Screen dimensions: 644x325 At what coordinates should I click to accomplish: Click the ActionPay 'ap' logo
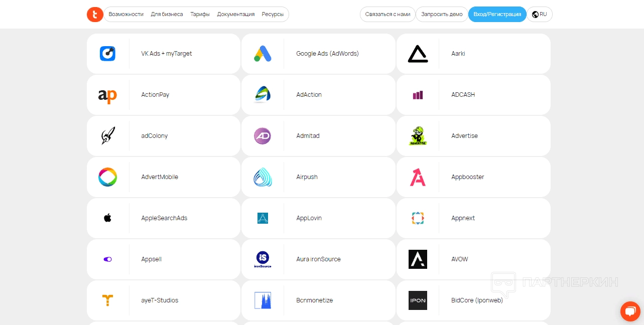[107, 95]
